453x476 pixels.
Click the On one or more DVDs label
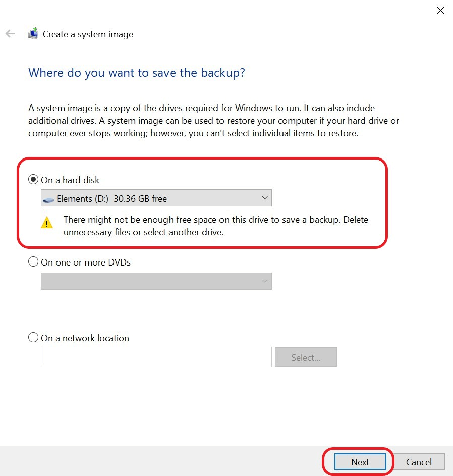(x=86, y=262)
